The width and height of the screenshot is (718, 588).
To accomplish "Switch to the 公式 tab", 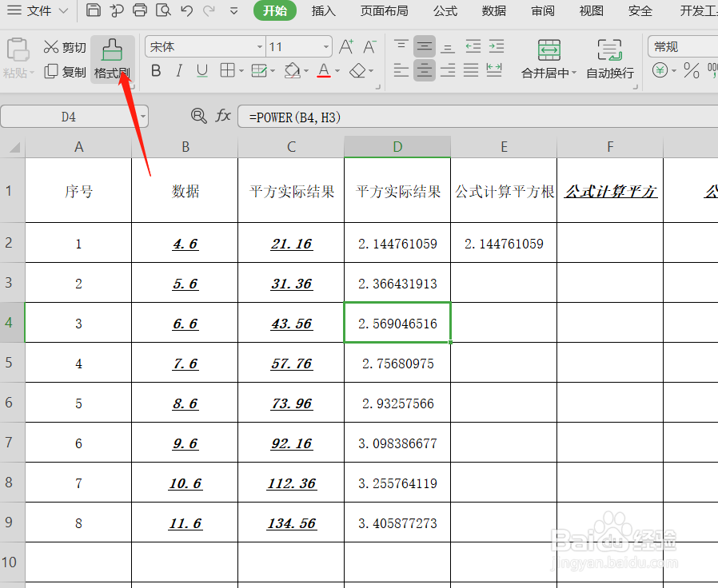I will coord(445,10).
